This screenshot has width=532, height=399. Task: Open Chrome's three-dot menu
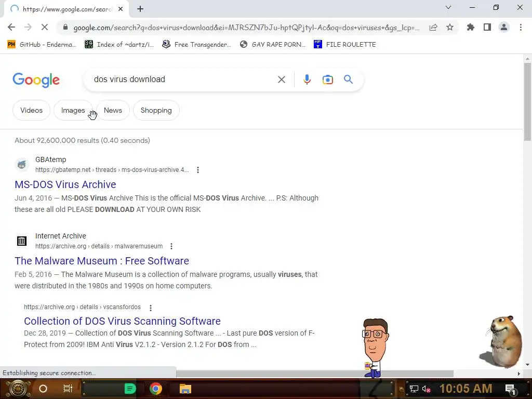click(521, 27)
